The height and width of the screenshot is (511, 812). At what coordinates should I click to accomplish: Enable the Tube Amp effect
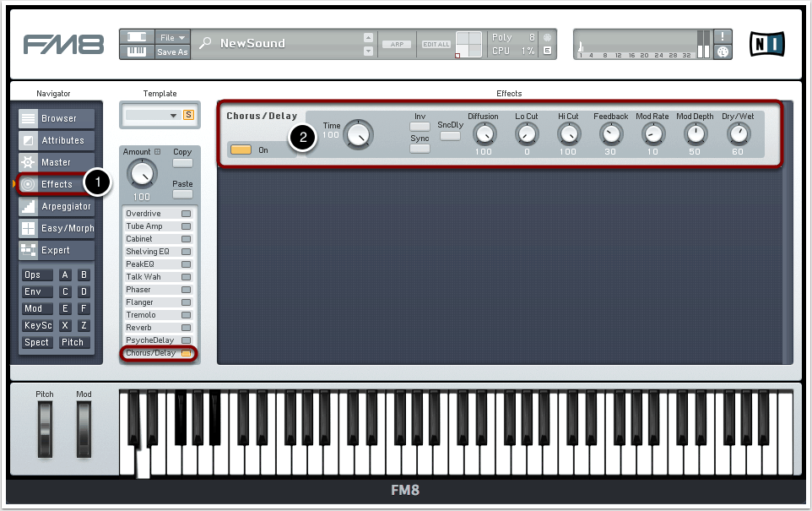[186, 226]
